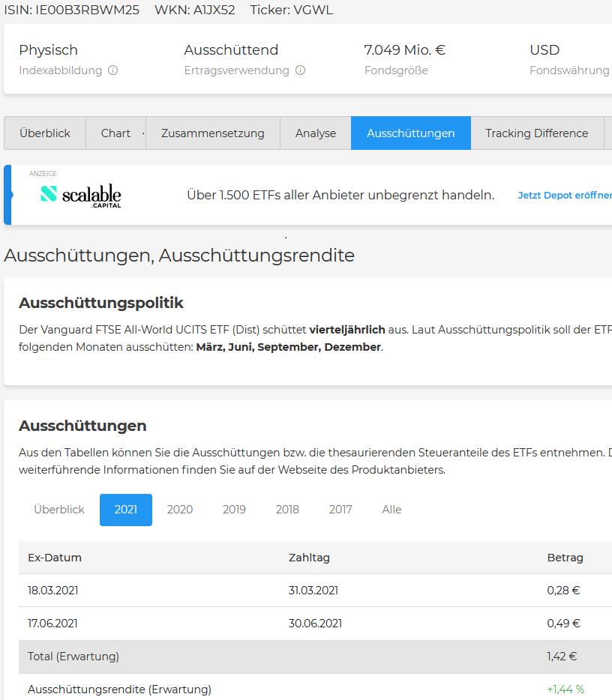This screenshot has height=700, width=612.
Task: Click info icon next to Indexabbildung
Action: click(113, 70)
